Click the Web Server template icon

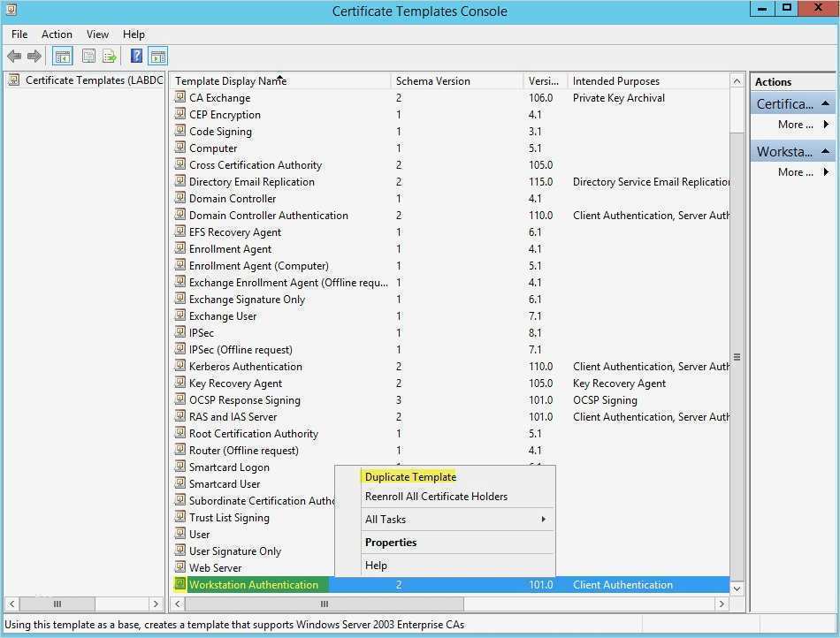pos(180,567)
